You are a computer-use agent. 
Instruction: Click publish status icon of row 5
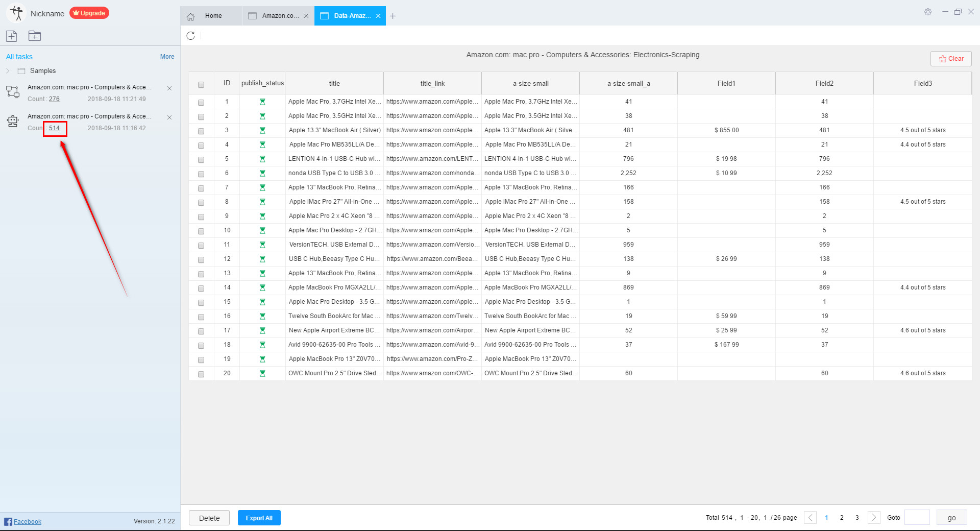click(x=262, y=159)
